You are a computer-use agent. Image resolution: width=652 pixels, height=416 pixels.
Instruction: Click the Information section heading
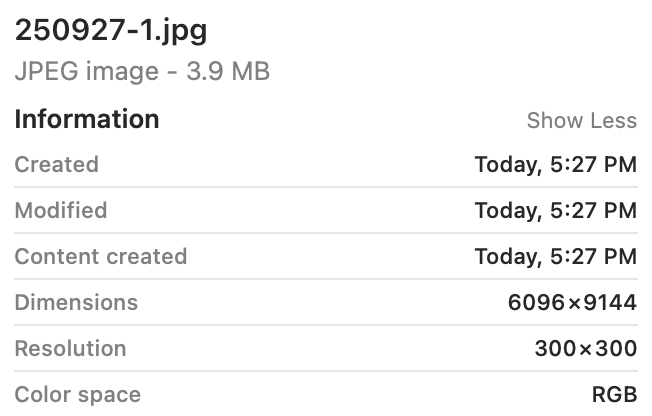point(86,119)
